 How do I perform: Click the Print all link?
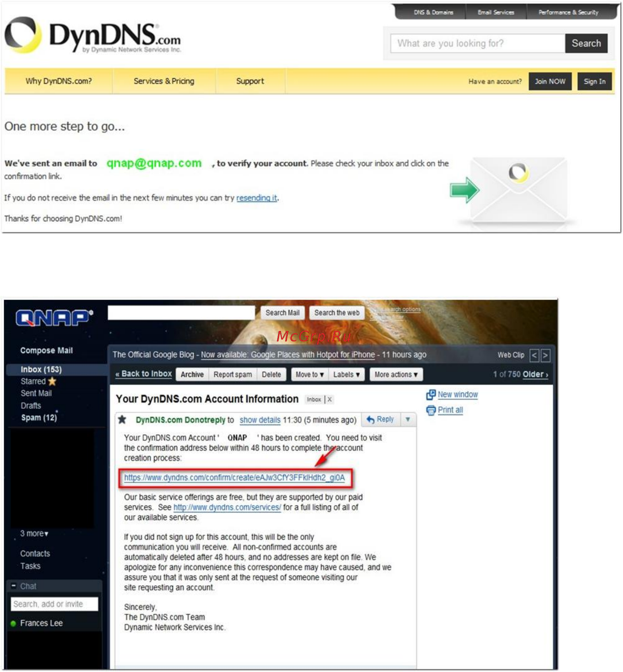point(450,410)
